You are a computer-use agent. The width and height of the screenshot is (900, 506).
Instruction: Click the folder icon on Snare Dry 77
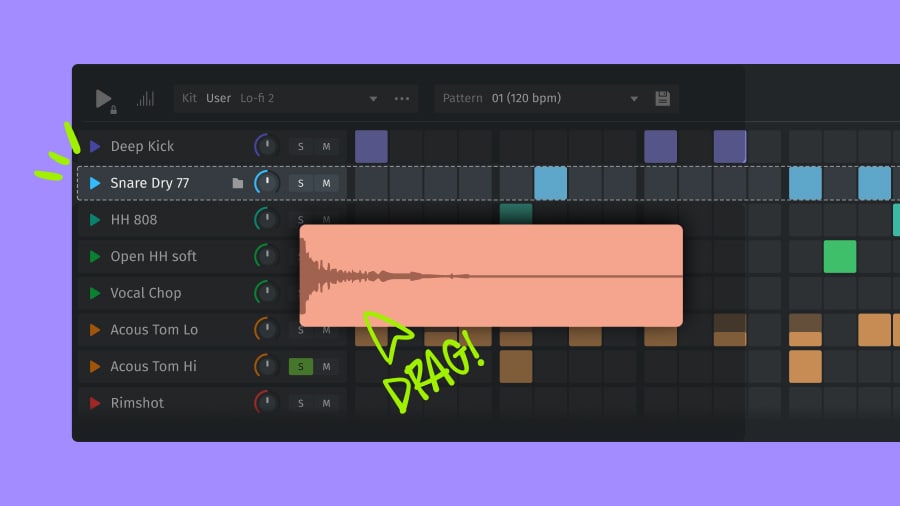tap(238, 183)
